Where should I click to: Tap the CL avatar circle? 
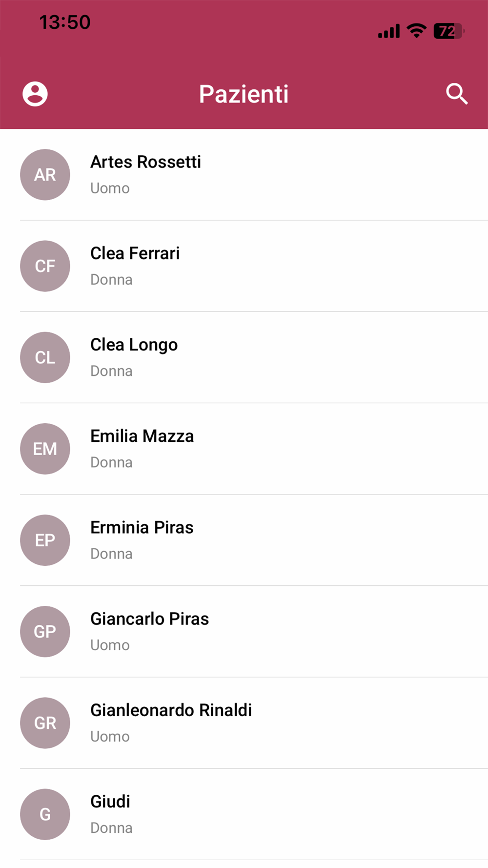pos(45,357)
